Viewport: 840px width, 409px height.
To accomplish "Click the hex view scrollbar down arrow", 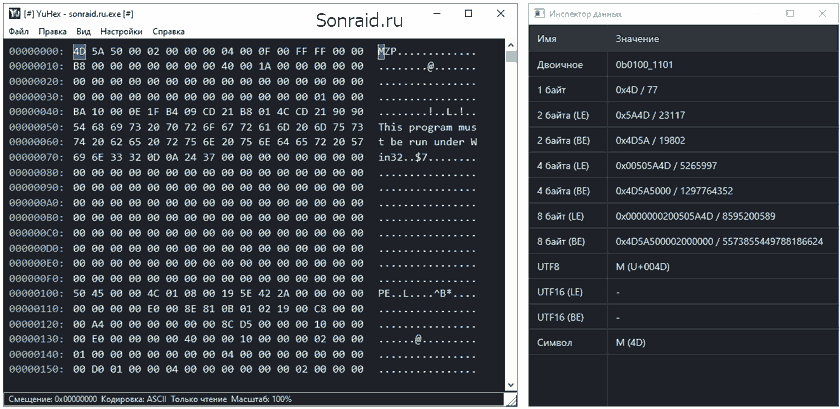I will tap(511, 385).
